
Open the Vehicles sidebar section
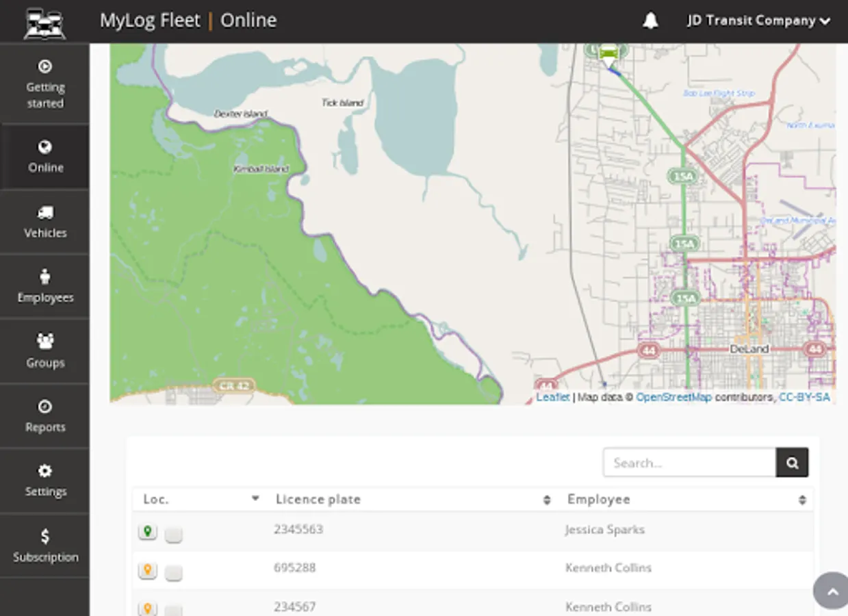tap(45, 222)
